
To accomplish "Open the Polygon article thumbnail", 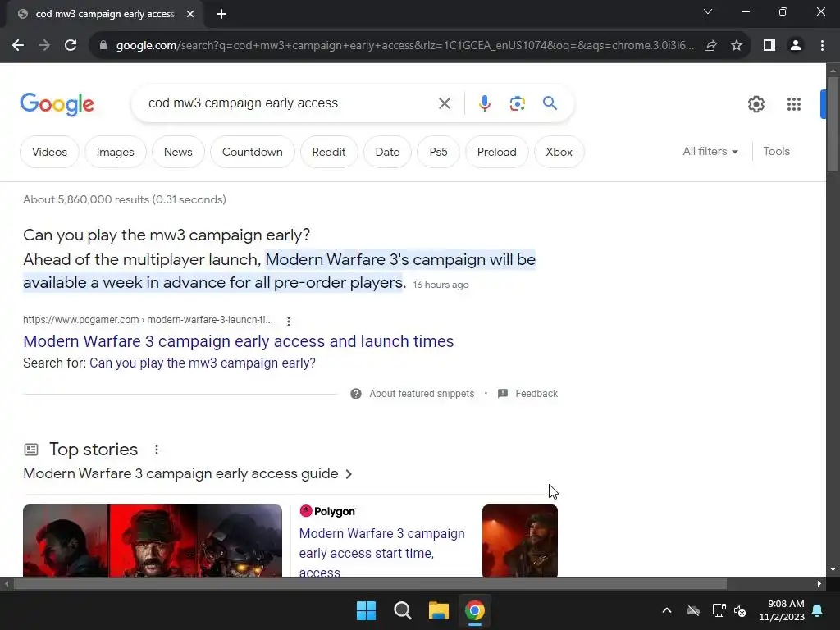I will (x=519, y=541).
